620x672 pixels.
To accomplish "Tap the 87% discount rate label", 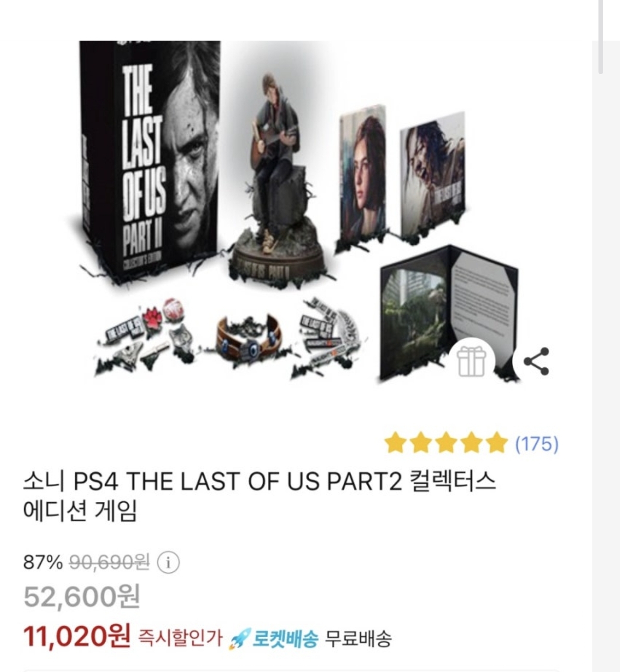I will [43, 562].
